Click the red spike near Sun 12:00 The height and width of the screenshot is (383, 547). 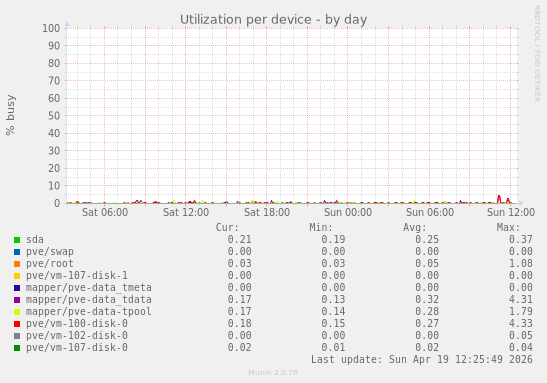[499, 198]
